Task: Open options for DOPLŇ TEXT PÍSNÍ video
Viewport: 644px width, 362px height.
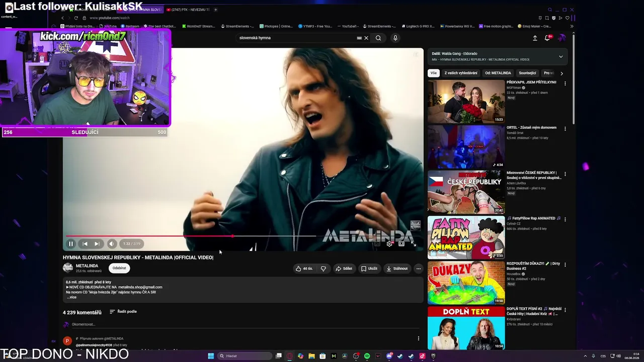Action: point(565,310)
